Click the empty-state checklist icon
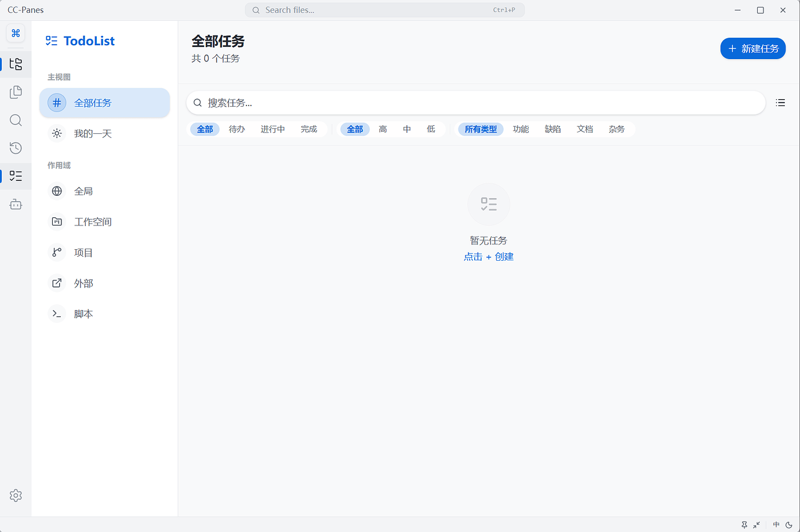800x532 pixels. (489, 204)
